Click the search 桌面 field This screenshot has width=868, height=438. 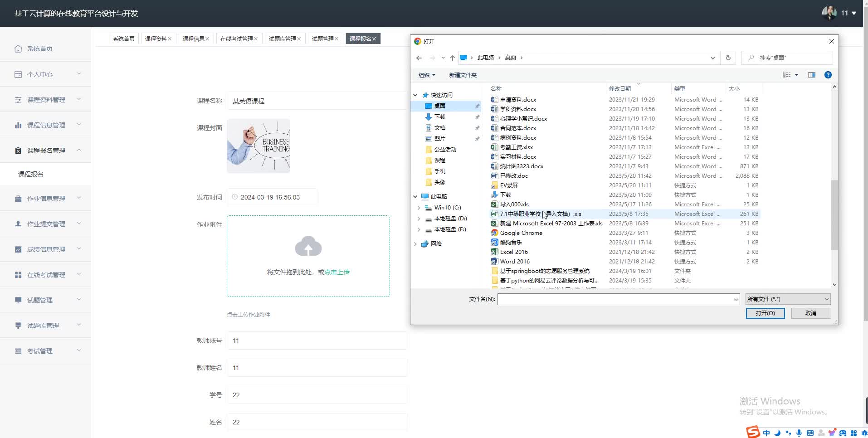pos(787,58)
